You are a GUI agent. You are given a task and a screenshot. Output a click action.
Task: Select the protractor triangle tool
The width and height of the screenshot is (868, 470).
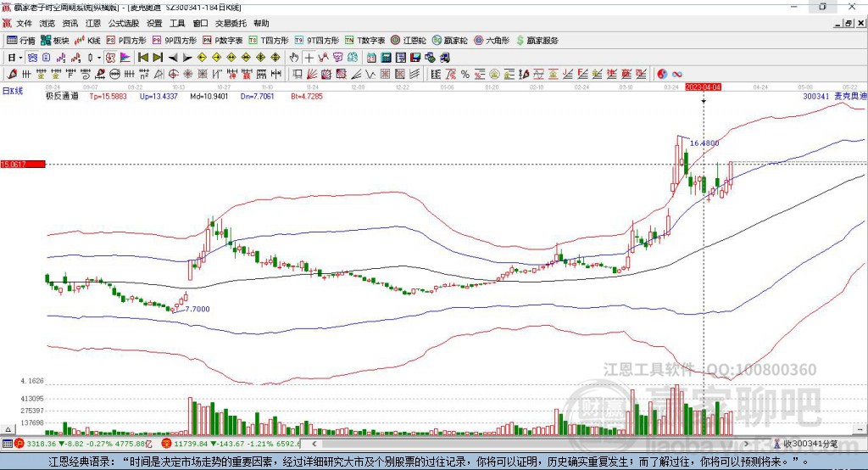click(159, 74)
